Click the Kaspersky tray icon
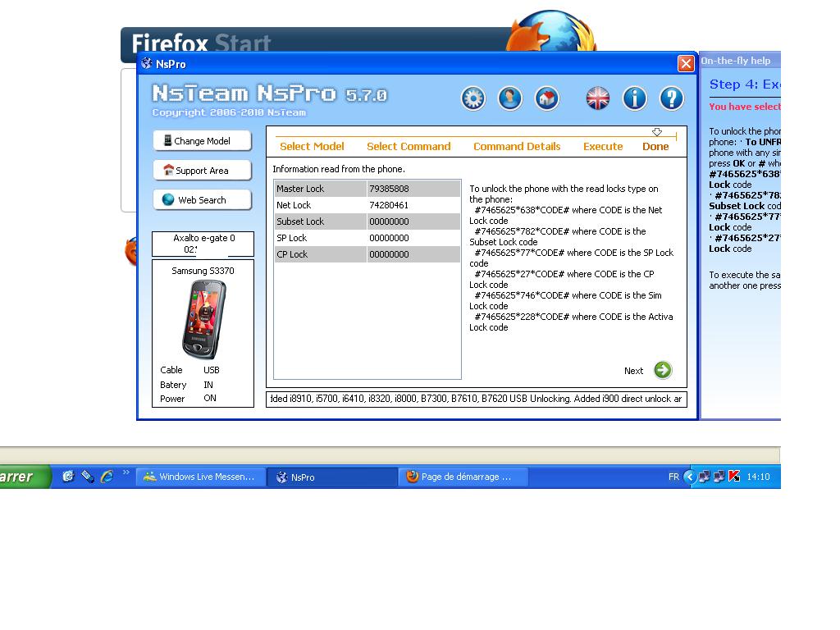Image resolution: width=840 pixels, height=630 pixels. [x=734, y=477]
